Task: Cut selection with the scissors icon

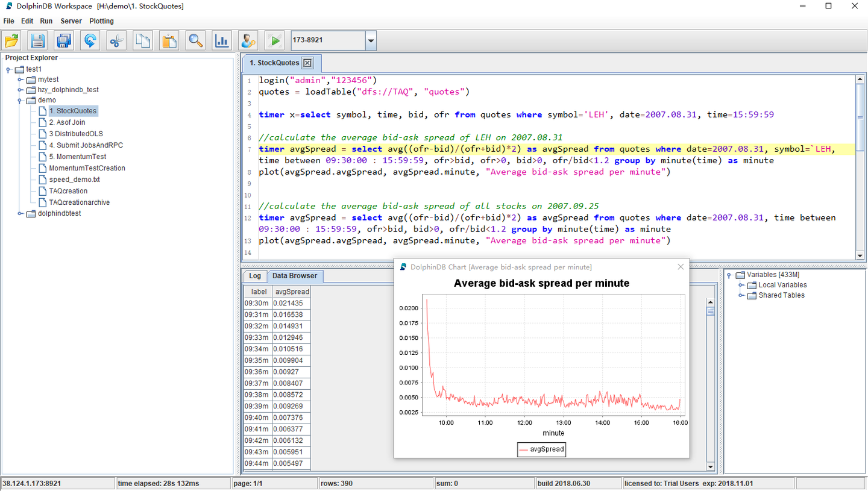Action: click(x=116, y=41)
